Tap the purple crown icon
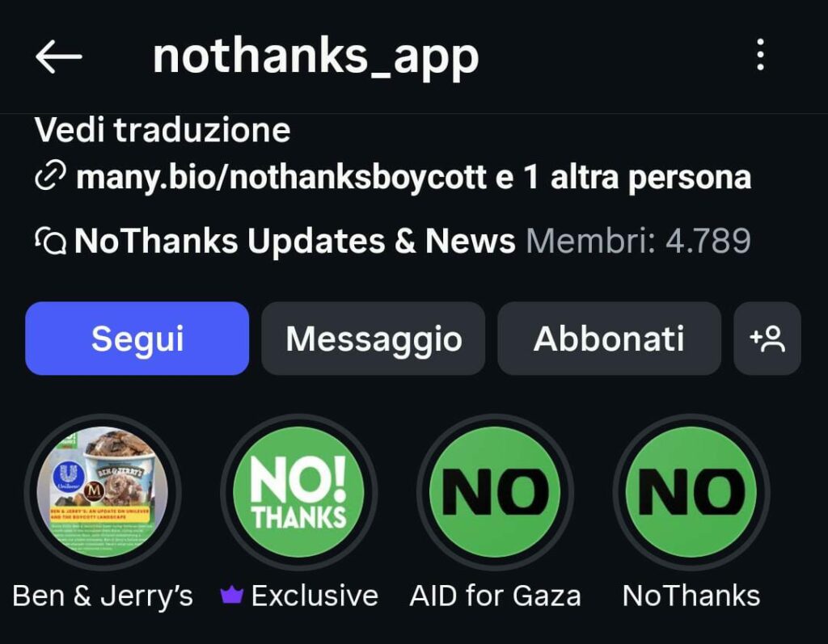This screenshot has height=644, width=828. (231, 596)
